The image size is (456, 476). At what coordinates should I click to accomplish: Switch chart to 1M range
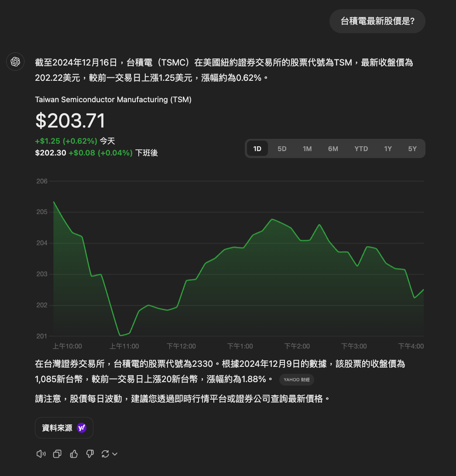[307, 148]
